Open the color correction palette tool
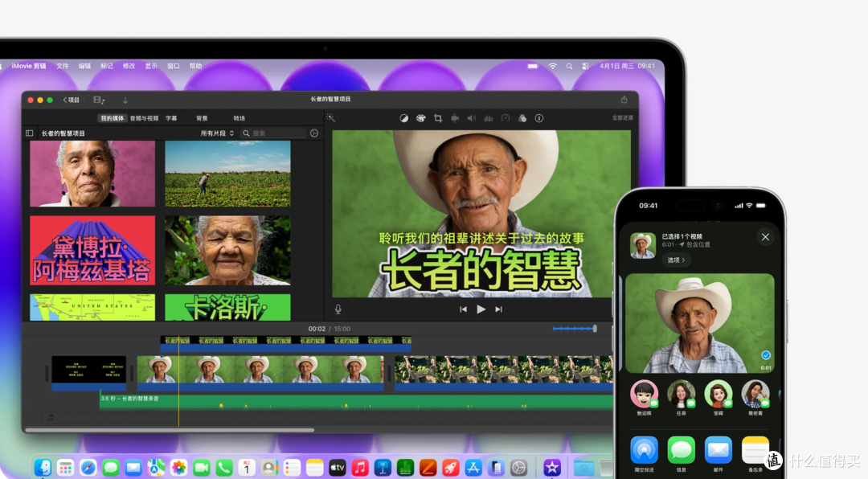The height and width of the screenshot is (479, 868). 420,118
